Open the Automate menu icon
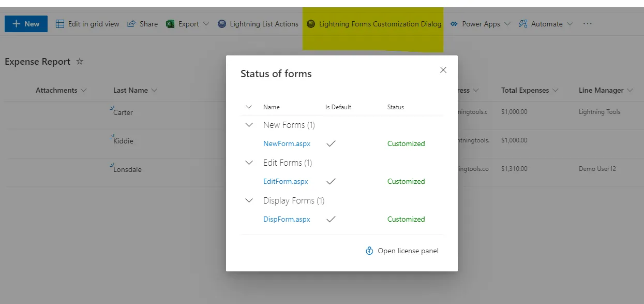The height and width of the screenshot is (304, 644). click(524, 23)
